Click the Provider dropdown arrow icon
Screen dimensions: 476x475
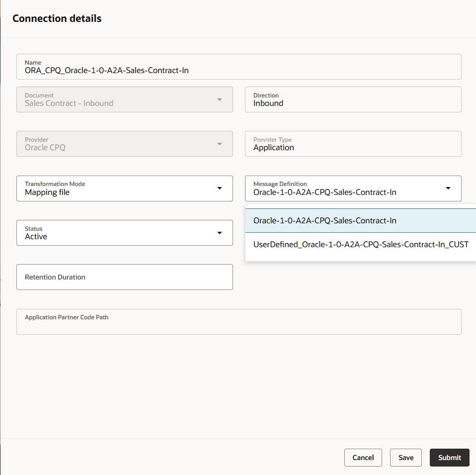220,144
